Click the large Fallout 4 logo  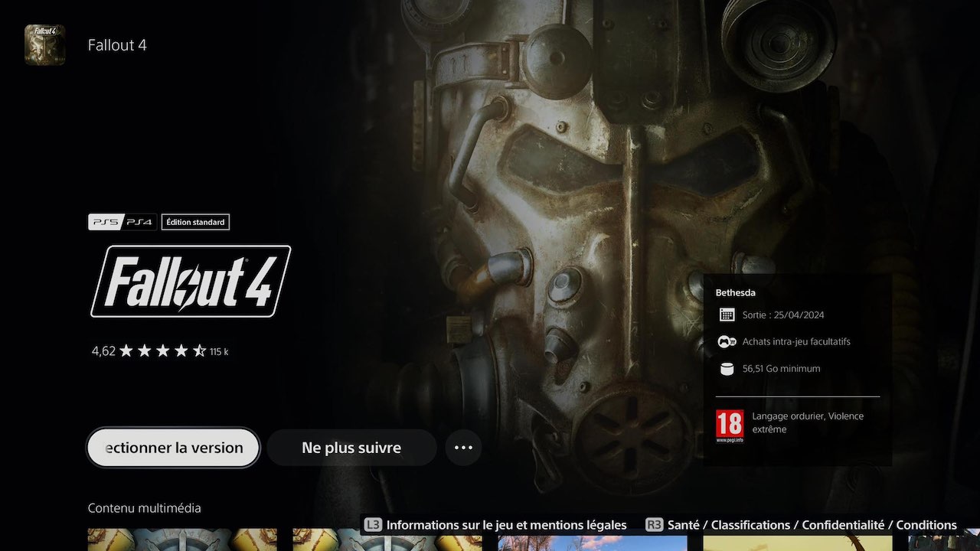191,281
